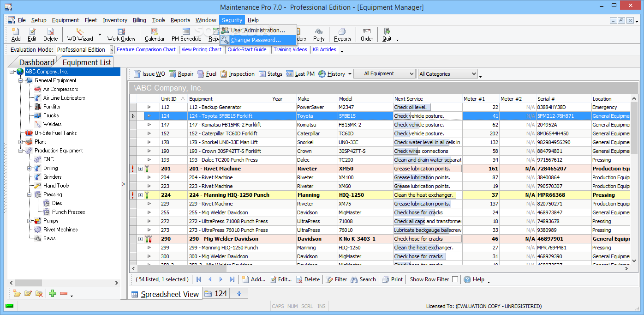Screen dimensions: 644x315
Task: Open View Pricing Chart link
Action: point(202,49)
